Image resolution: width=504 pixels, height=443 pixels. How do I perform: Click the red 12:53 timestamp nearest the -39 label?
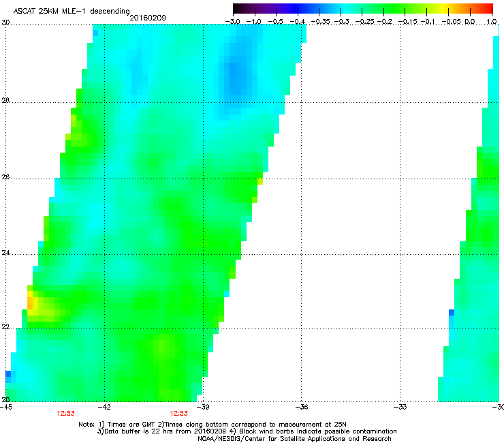pos(178,414)
